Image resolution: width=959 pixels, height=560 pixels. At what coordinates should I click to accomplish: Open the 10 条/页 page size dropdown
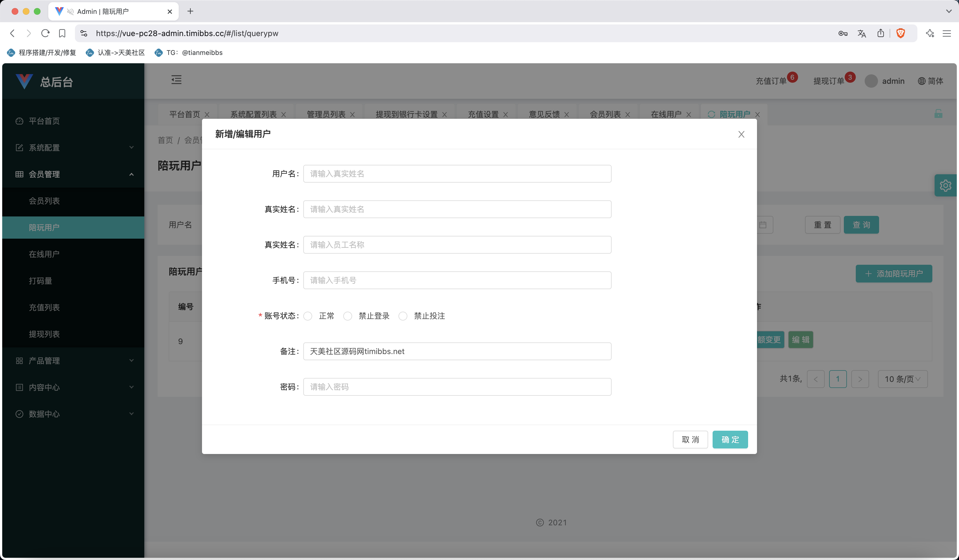(902, 379)
